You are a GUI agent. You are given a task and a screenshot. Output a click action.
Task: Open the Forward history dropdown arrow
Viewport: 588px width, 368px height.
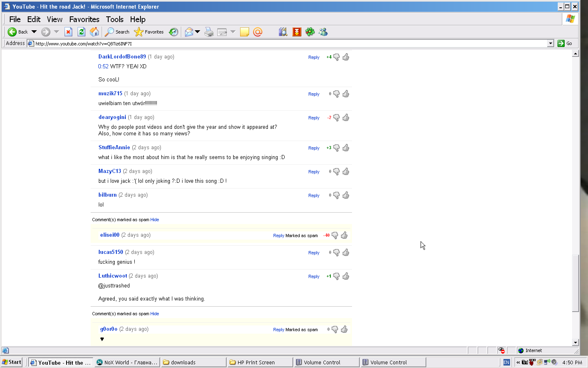coord(57,32)
